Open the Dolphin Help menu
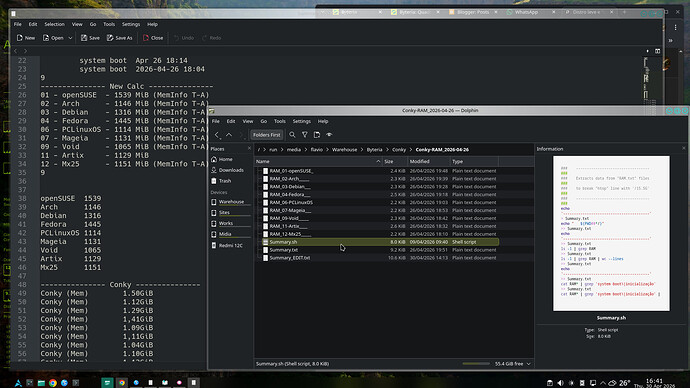Screen dimensions: 690x388 tap(323, 121)
